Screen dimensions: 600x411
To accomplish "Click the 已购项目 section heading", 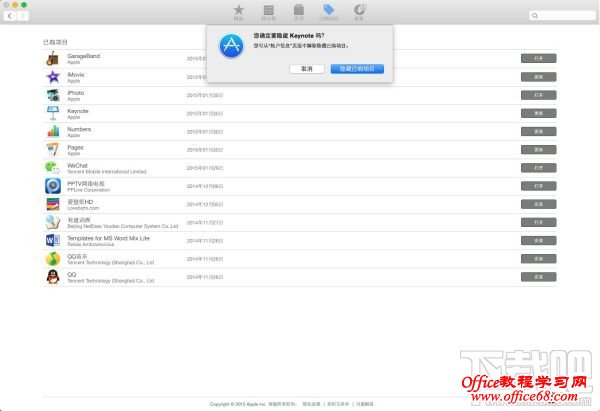I will click(x=55, y=42).
